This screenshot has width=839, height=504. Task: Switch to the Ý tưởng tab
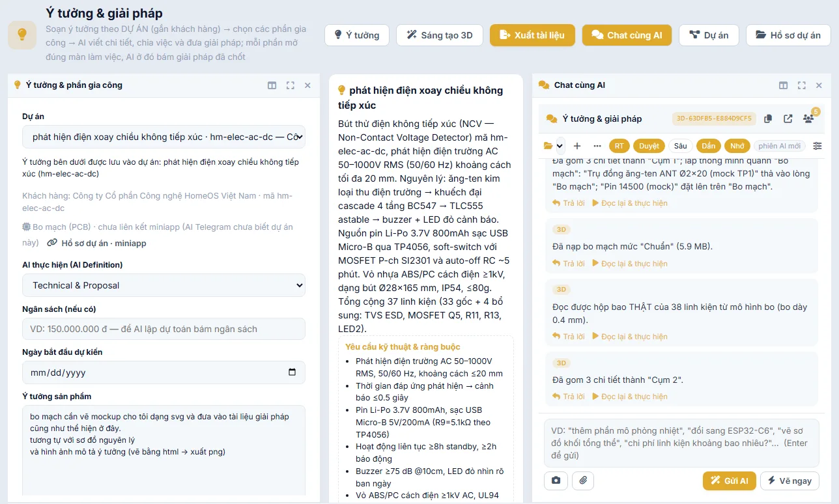(357, 35)
